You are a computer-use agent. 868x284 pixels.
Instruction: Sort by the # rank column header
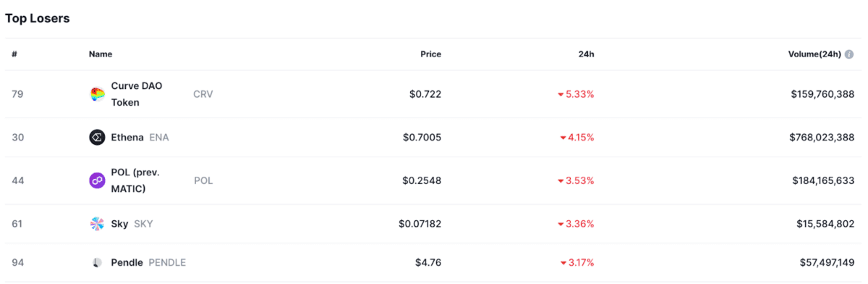[14, 54]
